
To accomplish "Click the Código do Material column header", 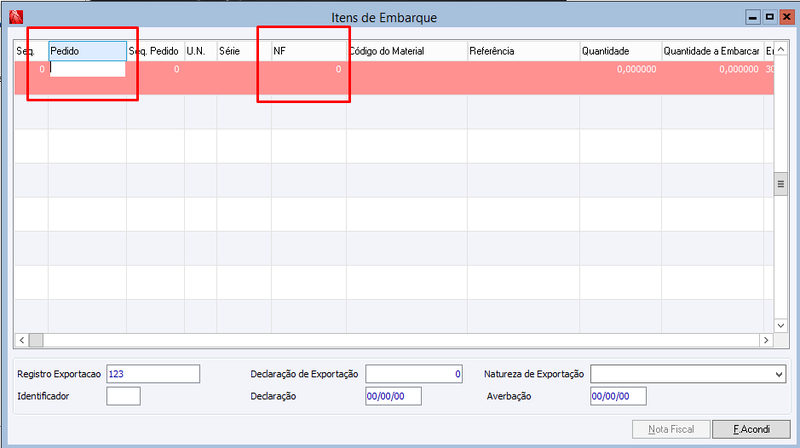I will 407,51.
